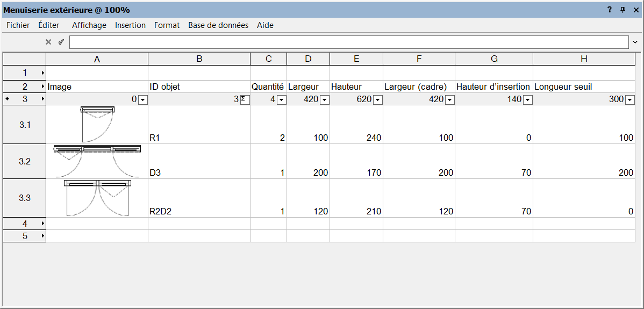Open the help question mark icon
644x309 pixels.
[x=610, y=10]
